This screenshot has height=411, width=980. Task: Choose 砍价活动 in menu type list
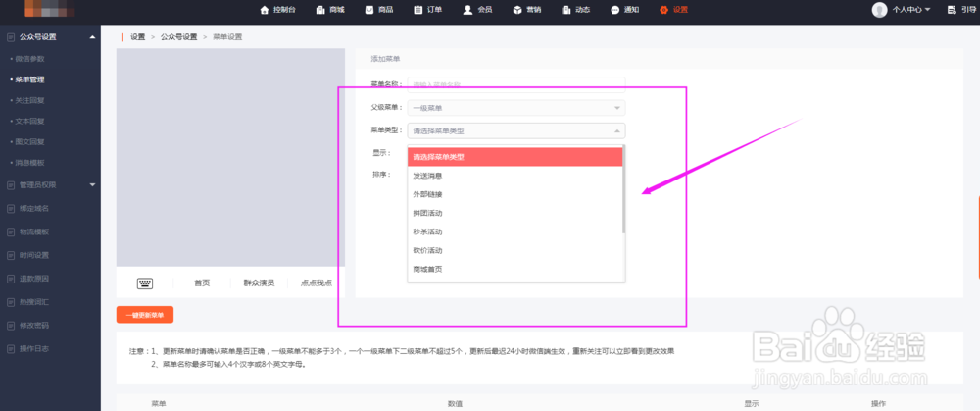tap(515, 251)
